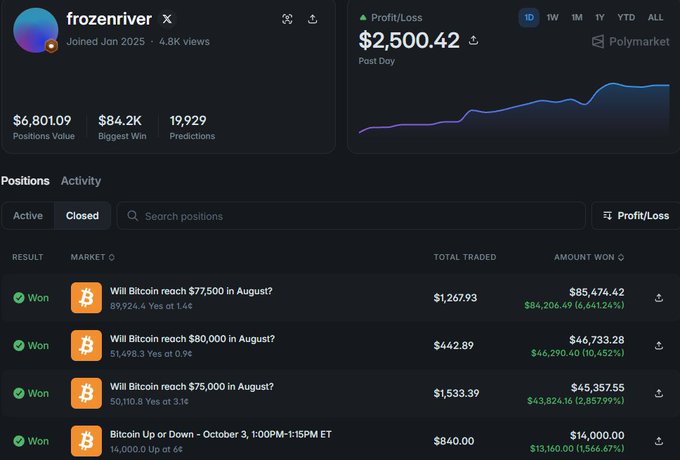
Task: Sort by the AMOUNT WON column
Action: [589, 257]
